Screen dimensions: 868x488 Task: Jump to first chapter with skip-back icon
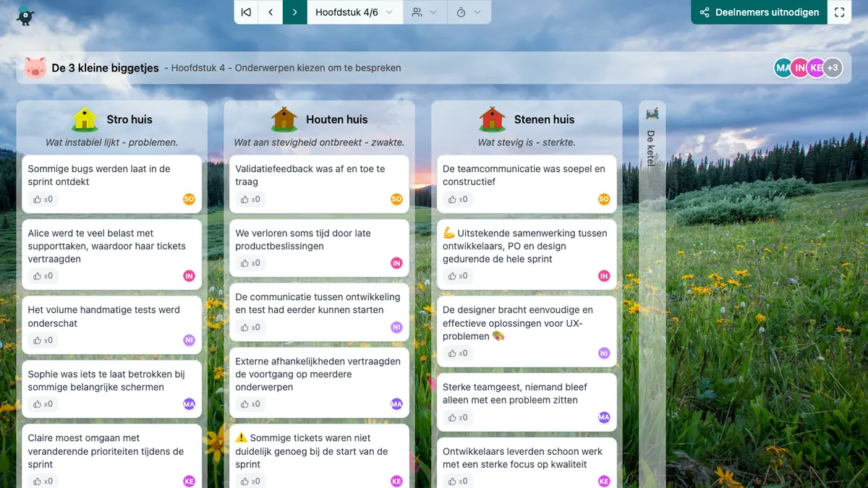coord(247,12)
